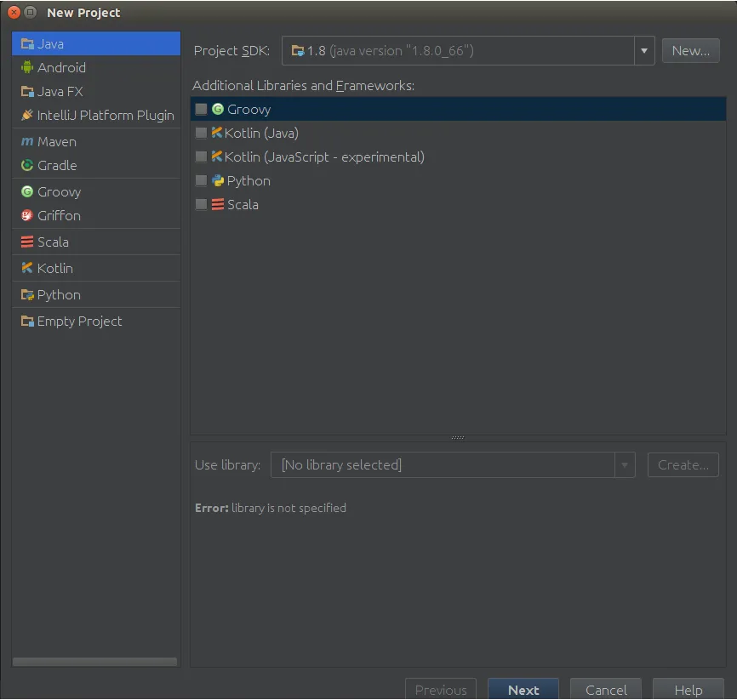The width and height of the screenshot is (737, 700).
Task: Click the 'Project SDK:' label
Action: (x=231, y=51)
